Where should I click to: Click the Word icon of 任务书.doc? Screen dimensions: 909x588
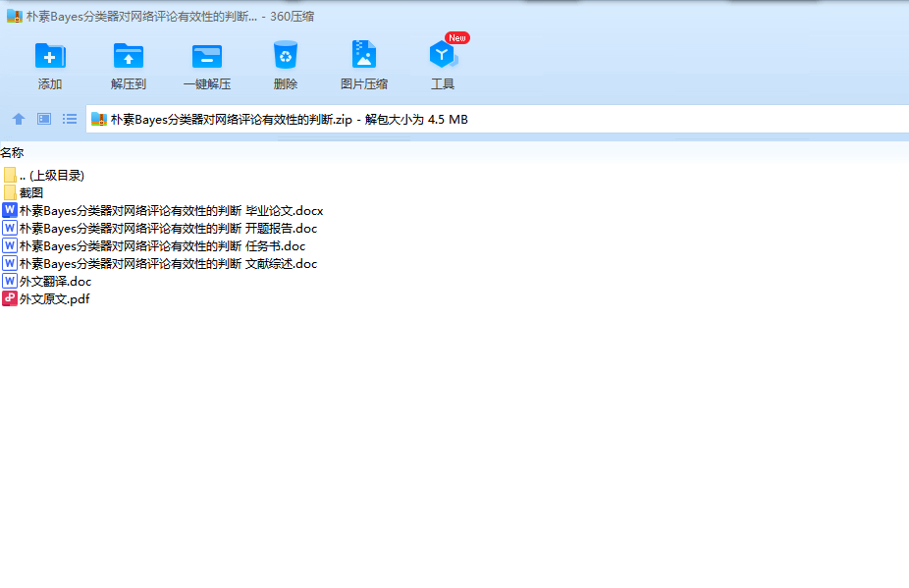(x=9, y=245)
